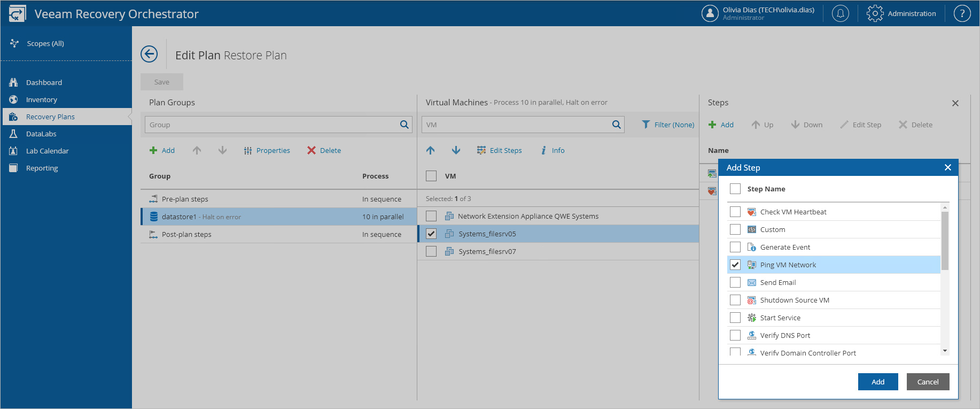Image resolution: width=980 pixels, height=409 pixels.
Task: Open the help question mark icon
Action: (x=962, y=13)
